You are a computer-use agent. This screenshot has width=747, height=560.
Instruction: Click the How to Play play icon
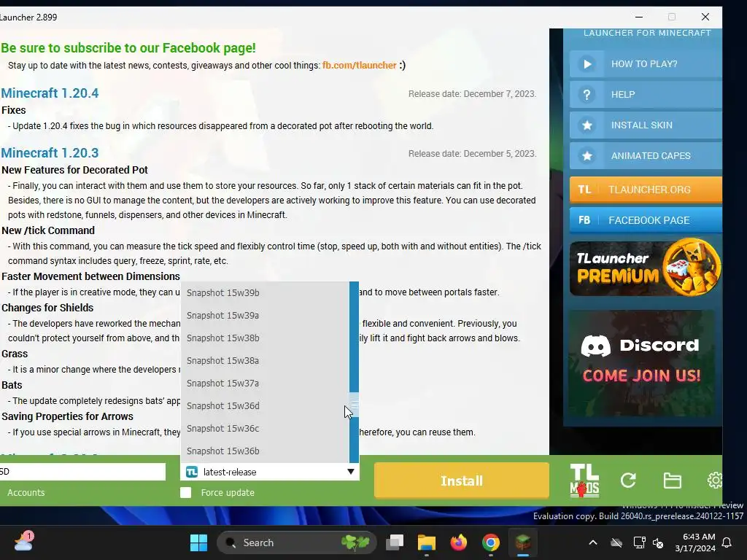point(587,64)
